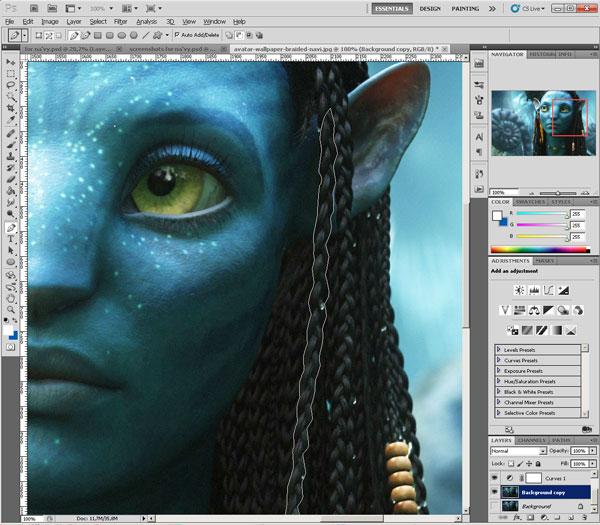Select the Line shape tool in options bar
The height and width of the screenshot is (525, 600).
coord(148,35)
